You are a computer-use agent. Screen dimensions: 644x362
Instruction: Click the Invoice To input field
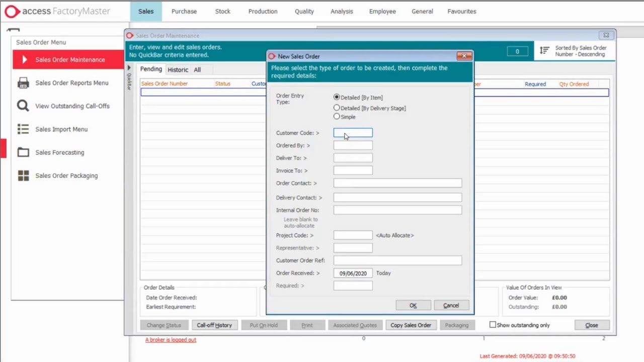click(x=353, y=170)
